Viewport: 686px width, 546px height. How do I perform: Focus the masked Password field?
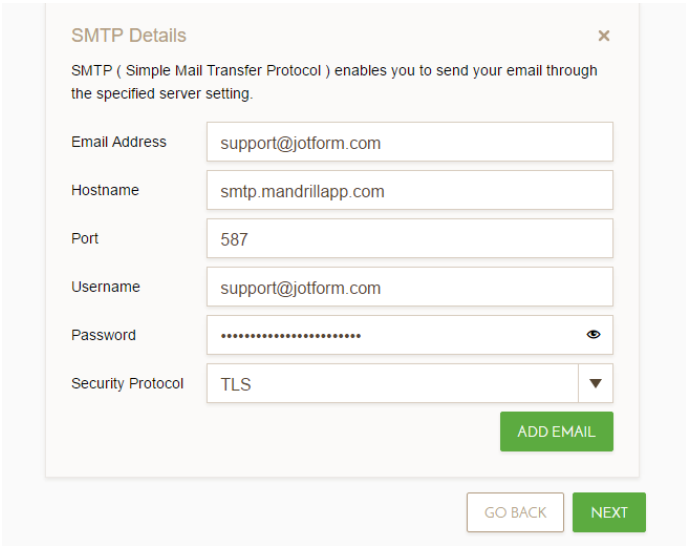point(390,335)
